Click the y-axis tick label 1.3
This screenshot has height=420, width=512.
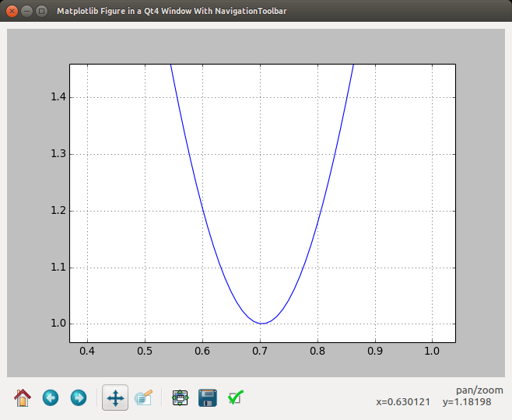click(x=58, y=154)
